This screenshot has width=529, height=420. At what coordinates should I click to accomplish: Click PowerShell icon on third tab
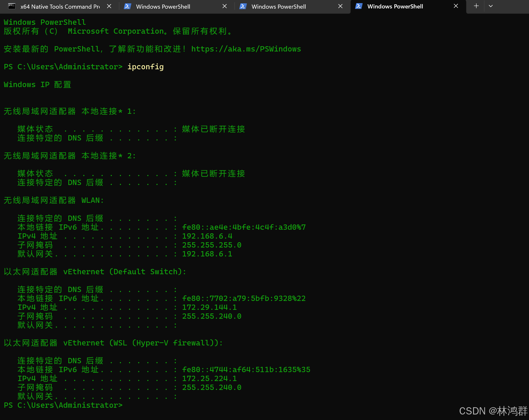pos(243,6)
